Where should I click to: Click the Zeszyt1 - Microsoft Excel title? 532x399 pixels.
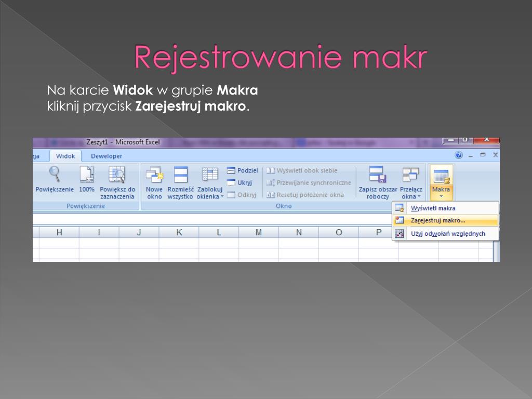click(123, 142)
